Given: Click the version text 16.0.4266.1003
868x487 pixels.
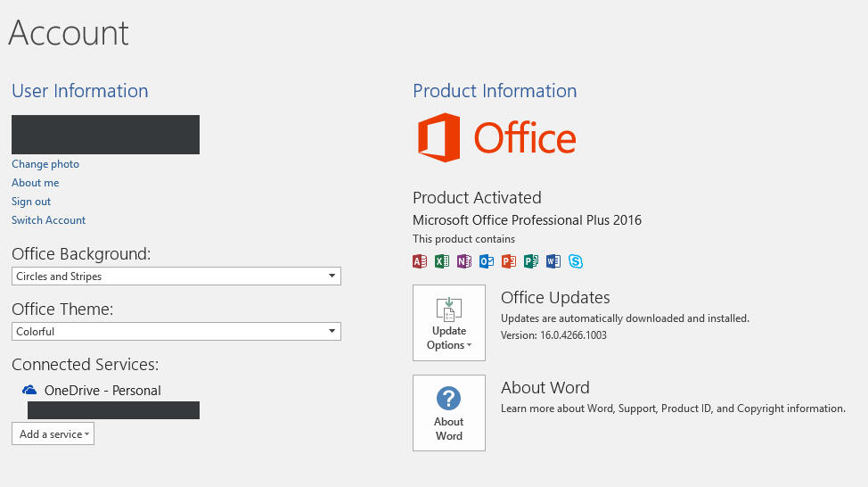Looking at the screenshot, I should click(553, 335).
